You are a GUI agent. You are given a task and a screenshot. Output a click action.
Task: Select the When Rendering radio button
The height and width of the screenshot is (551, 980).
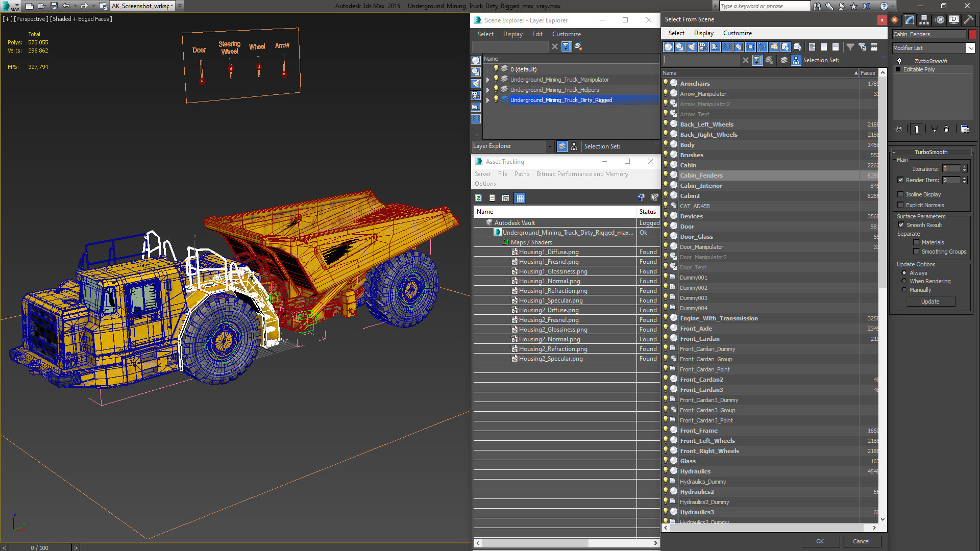point(904,281)
